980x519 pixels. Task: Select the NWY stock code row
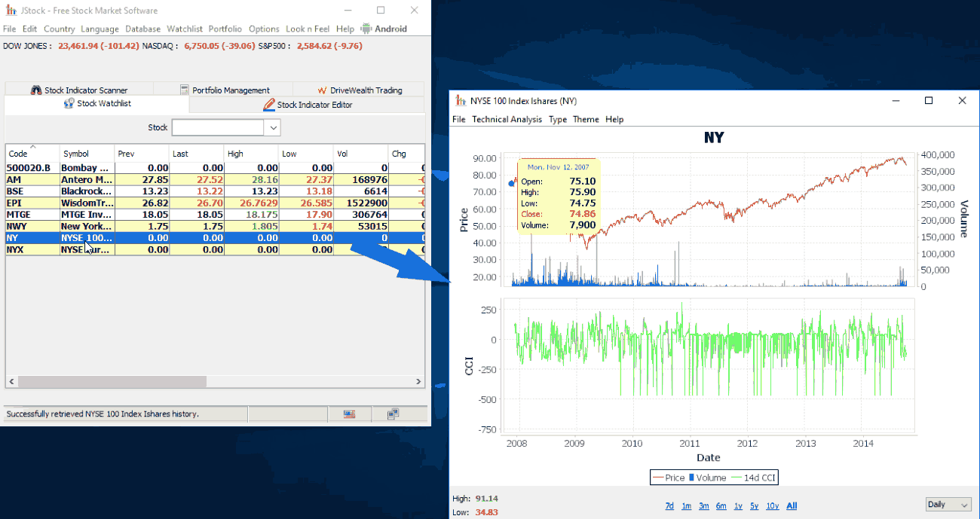[215, 226]
